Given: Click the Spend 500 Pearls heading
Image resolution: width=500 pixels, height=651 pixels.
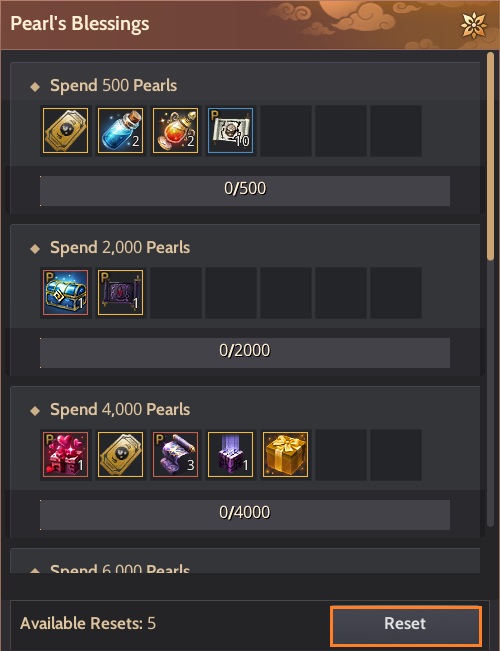Looking at the screenshot, I should 113,86.
